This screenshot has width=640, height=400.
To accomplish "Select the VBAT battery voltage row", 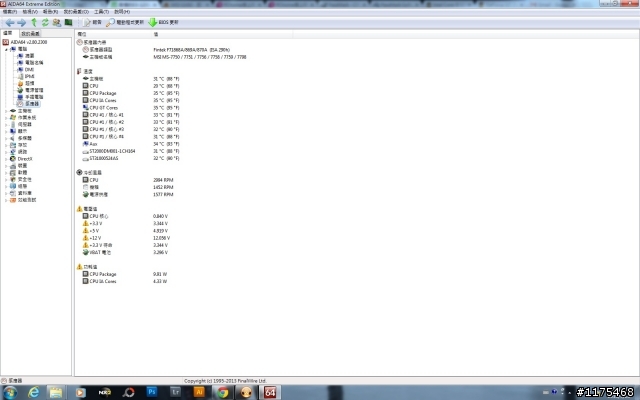I will point(125,253).
